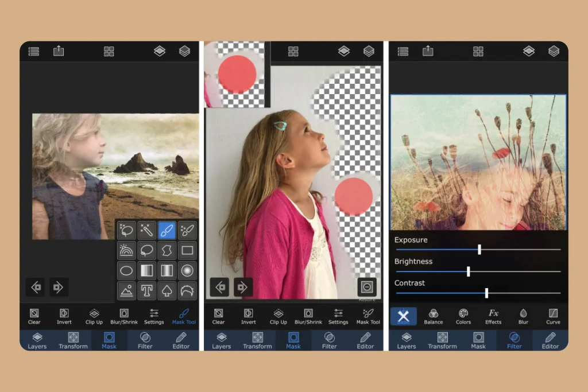588x392 pixels.
Task: Select the ellipse mask tool
Action: click(x=126, y=270)
